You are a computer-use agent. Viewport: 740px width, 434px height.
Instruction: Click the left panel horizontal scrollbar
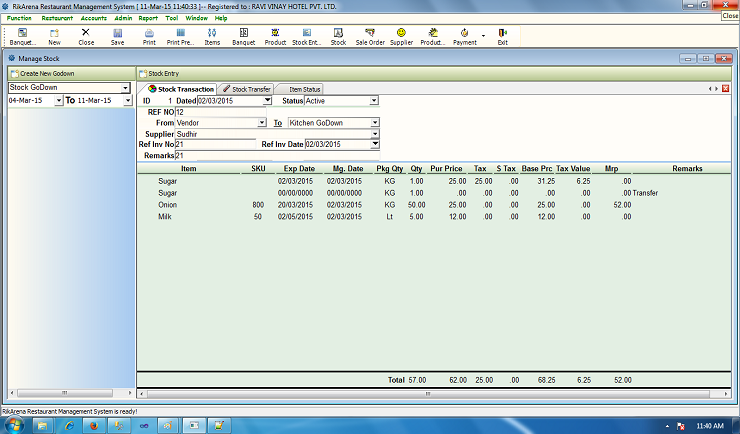[66, 392]
